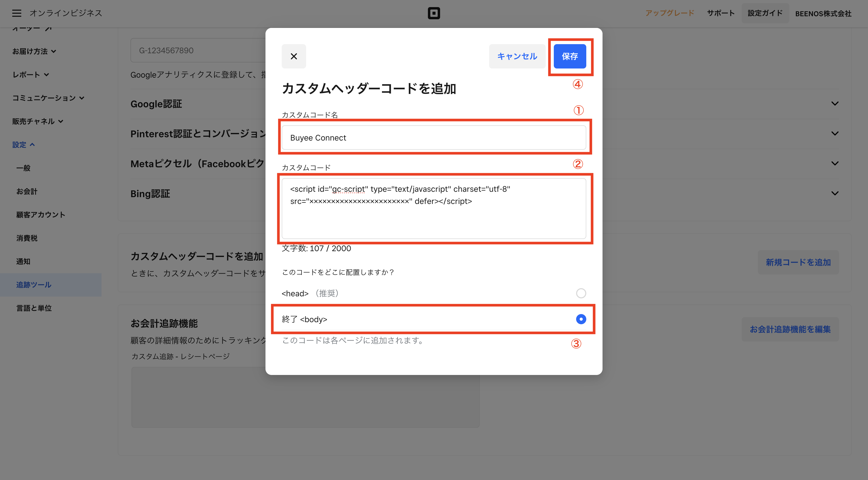
Task: Click the カスタムコード名 input field
Action: pyautogui.click(x=434, y=138)
